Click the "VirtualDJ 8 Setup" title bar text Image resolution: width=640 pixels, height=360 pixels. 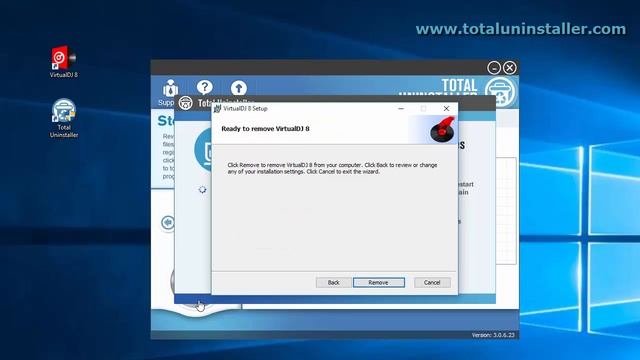tap(245, 109)
